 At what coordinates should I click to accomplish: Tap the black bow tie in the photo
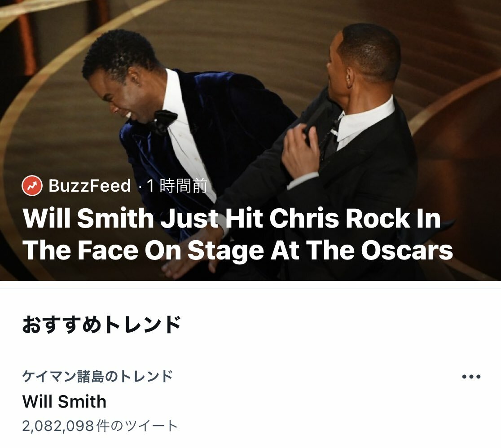pyautogui.click(x=165, y=121)
